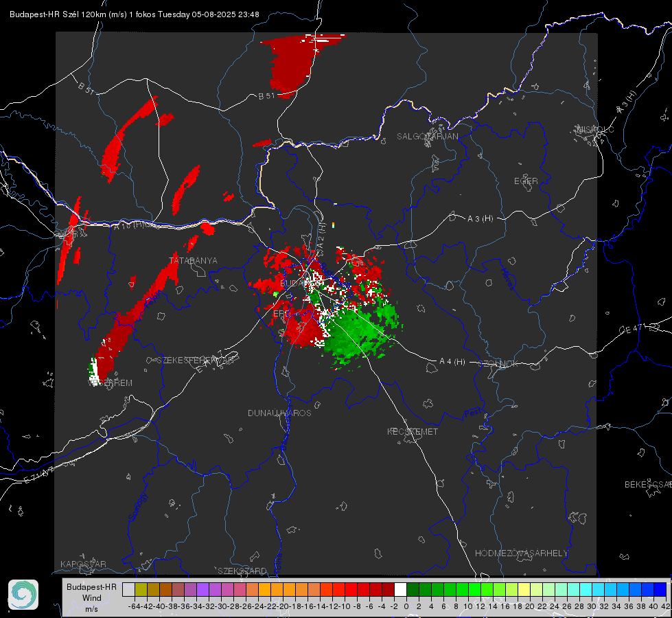Select the SZOLNOK city label
672x618 pixels.
pos(498,364)
